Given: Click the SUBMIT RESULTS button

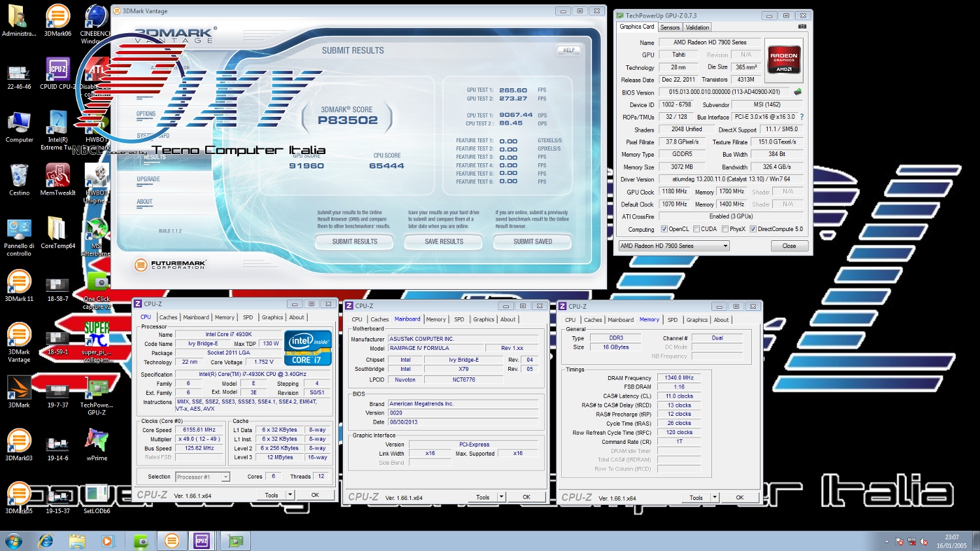Looking at the screenshot, I should (x=355, y=242).
